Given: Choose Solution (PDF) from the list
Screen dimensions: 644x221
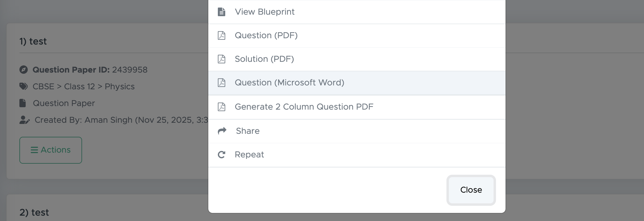Looking at the screenshot, I should [264, 59].
